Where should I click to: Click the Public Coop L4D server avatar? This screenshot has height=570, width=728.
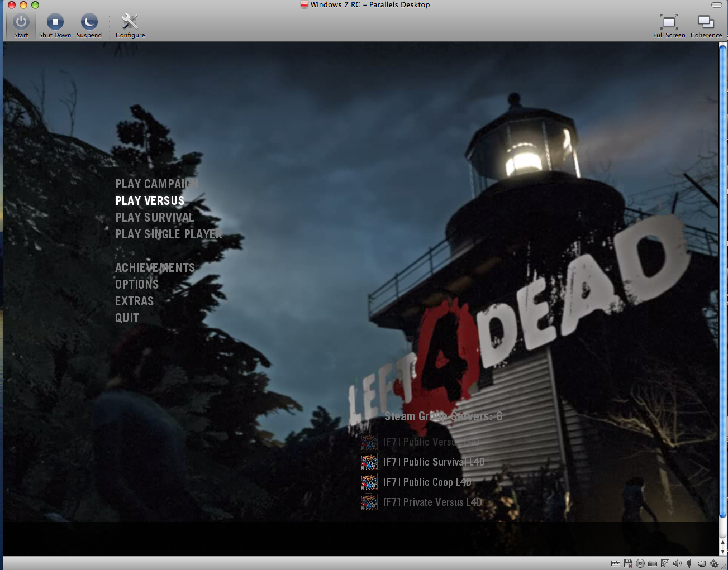coord(369,482)
